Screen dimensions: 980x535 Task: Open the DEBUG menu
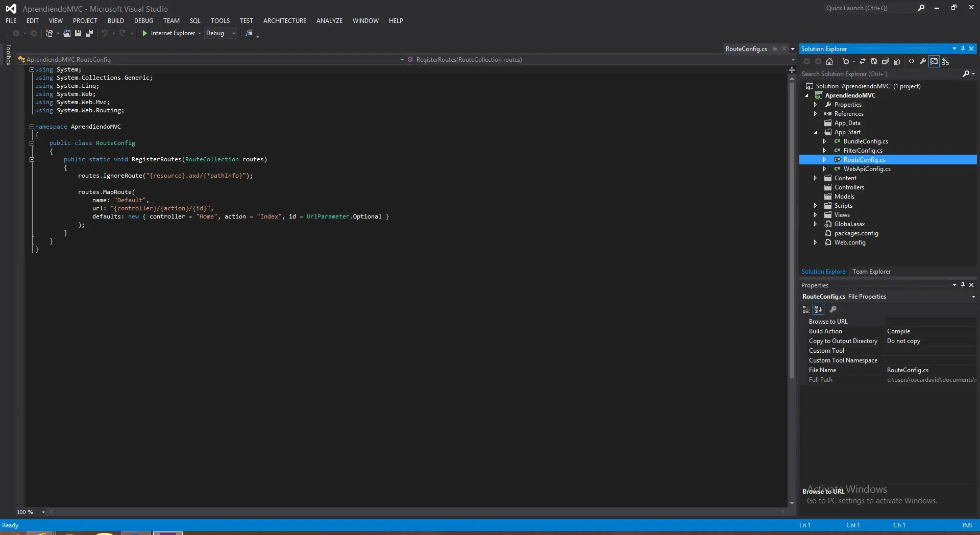pyautogui.click(x=143, y=21)
